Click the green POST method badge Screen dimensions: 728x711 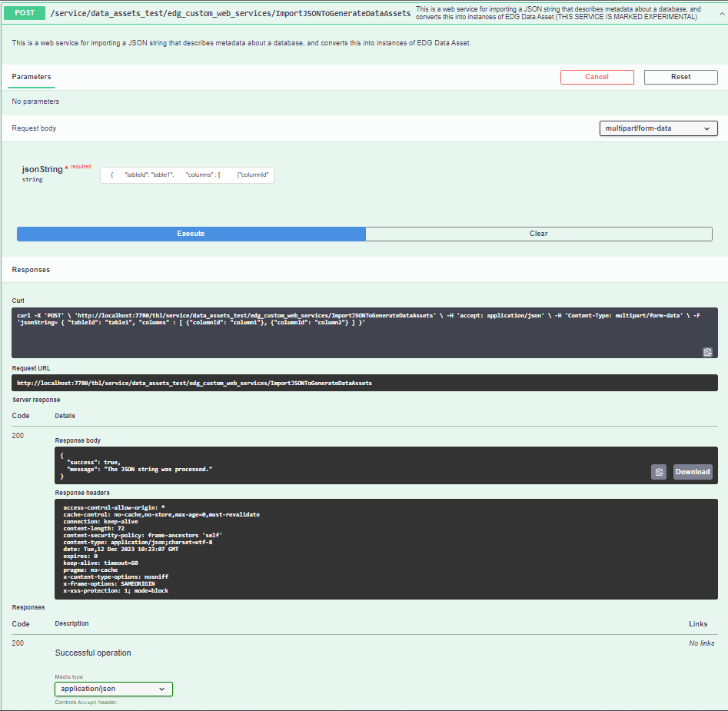coord(25,14)
